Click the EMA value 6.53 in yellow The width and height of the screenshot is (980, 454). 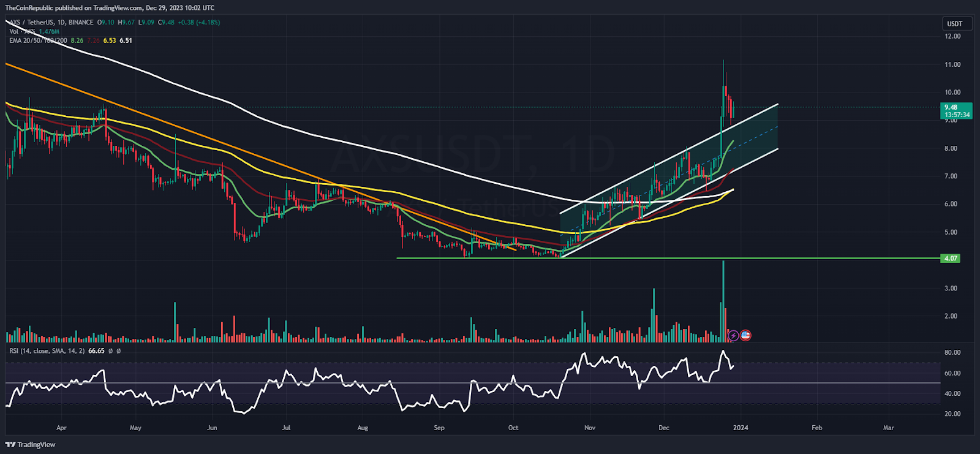pyautogui.click(x=110, y=40)
